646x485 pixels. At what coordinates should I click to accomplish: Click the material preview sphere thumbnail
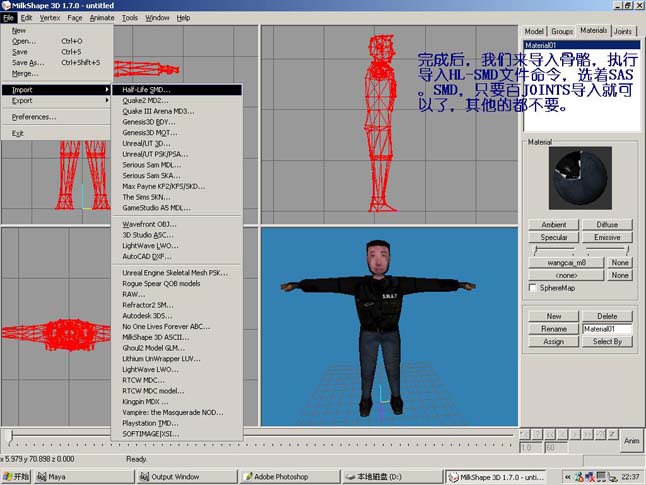580,178
